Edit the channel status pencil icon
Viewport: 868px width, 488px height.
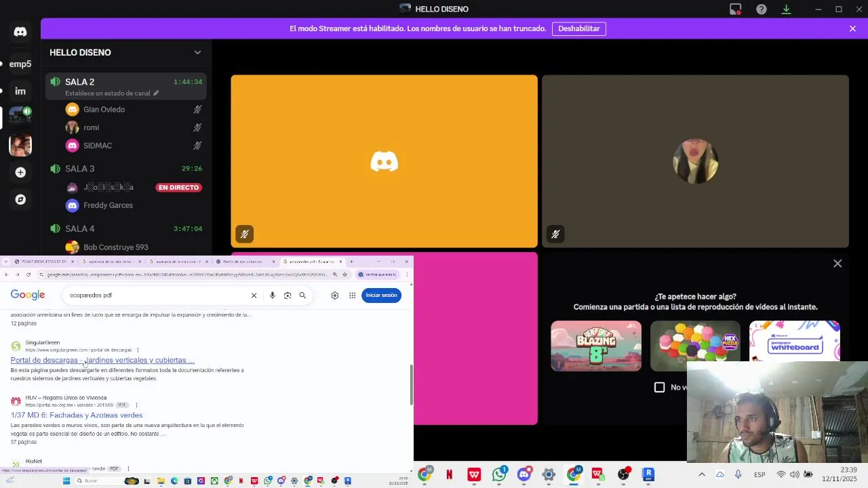[x=156, y=94]
